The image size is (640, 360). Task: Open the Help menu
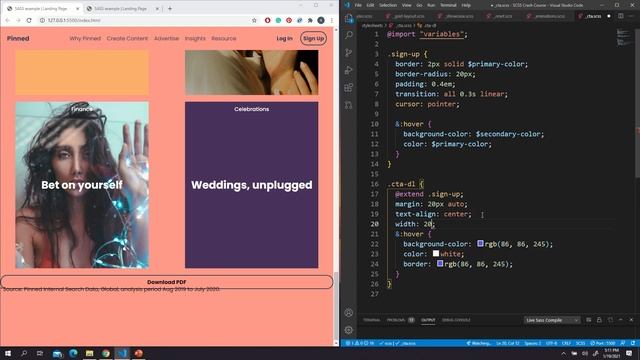tap(466, 5)
